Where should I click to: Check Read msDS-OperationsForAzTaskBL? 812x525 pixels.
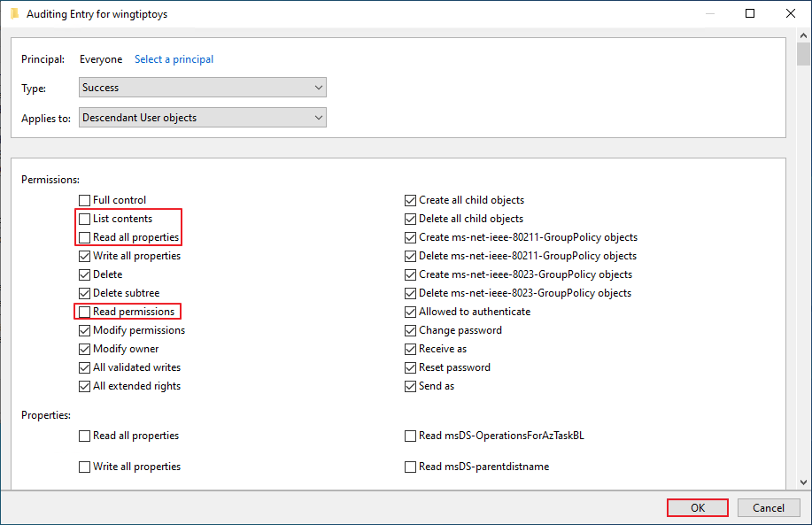(410, 436)
